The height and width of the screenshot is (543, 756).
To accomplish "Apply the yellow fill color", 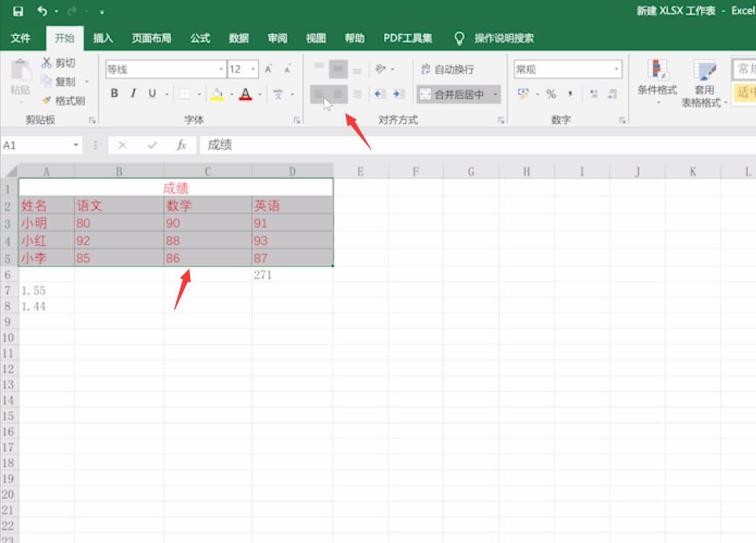I will (x=218, y=94).
